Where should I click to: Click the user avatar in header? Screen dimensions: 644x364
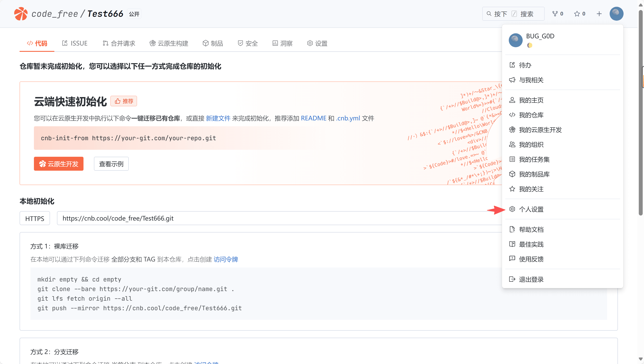click(616, 14)
